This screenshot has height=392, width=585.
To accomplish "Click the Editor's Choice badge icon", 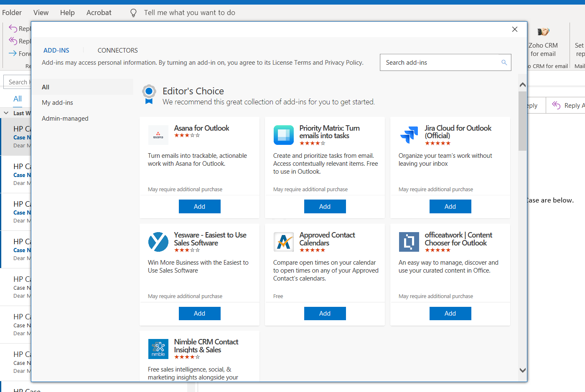I will [x=149, y=94].
